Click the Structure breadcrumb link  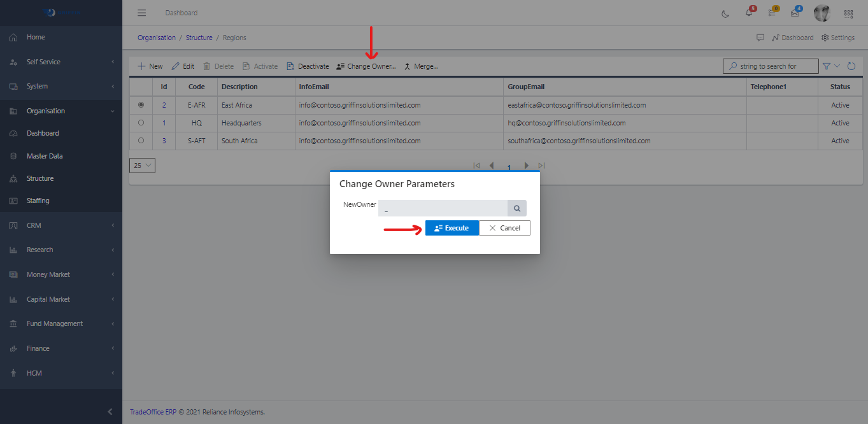199,38
